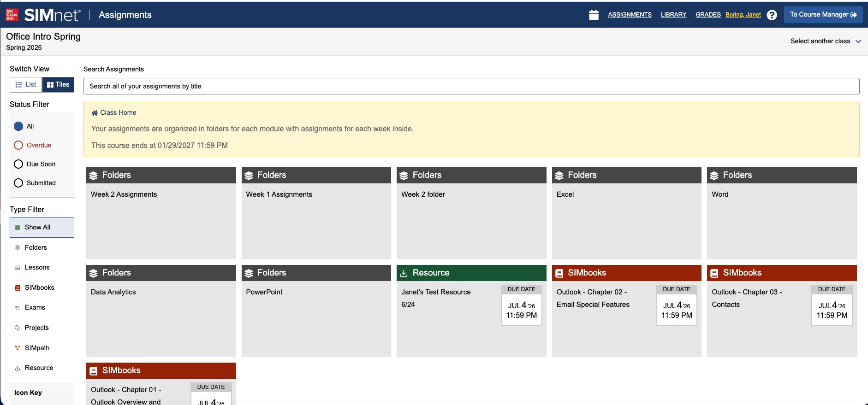Switch to Tiles view
The height and width of the screenshot is (405, 868).
(58, 85)
